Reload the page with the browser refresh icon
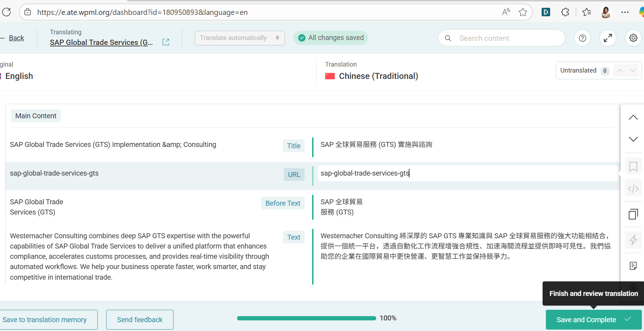 pyautogui.click(x=6, y=12)
